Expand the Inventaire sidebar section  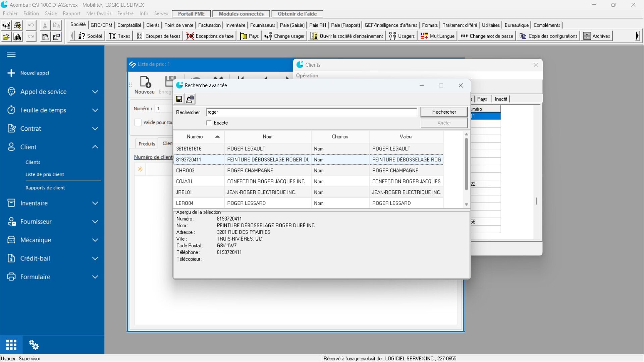click(x=95, y=203)
